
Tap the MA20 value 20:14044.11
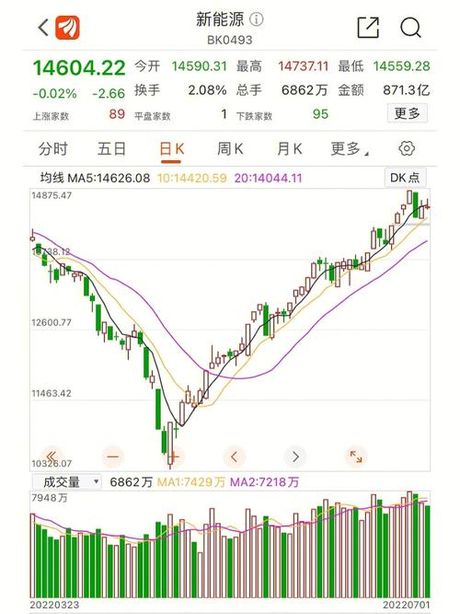(268, 178)
